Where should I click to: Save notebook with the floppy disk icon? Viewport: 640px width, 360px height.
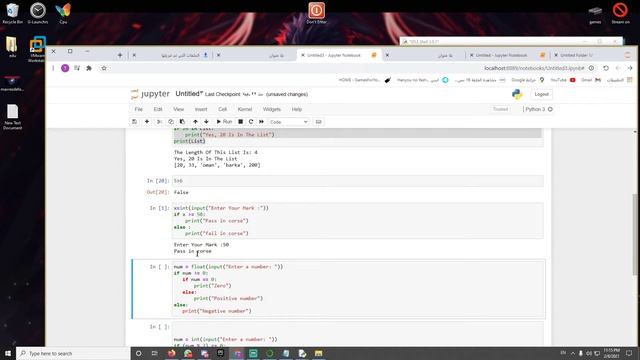pyautogui.click(x=134, y=122)
